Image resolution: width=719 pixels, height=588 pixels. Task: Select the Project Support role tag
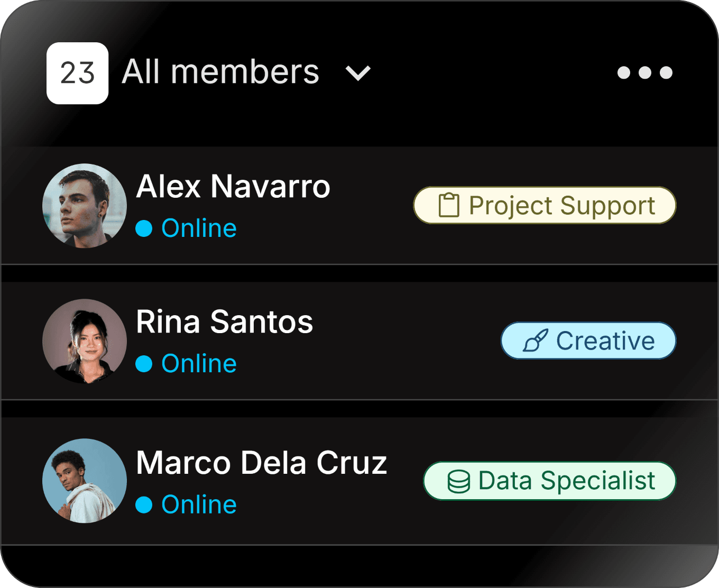(545, 205)
